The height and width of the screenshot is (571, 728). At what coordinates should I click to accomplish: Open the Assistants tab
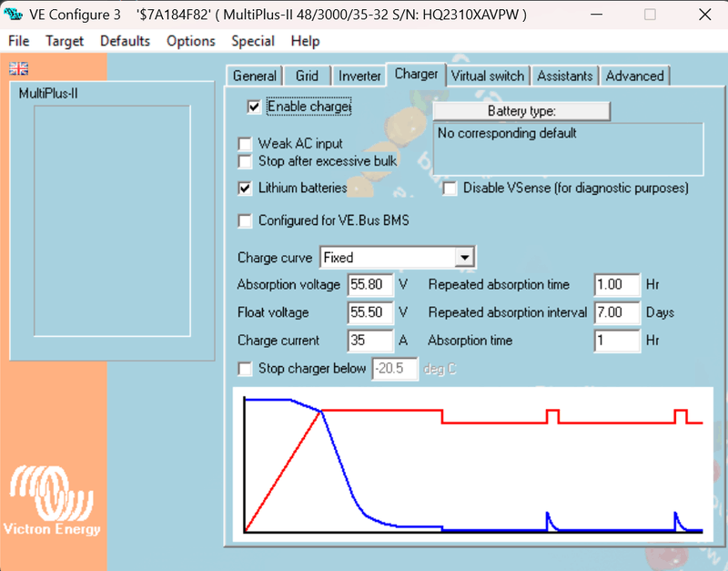(x=564, y=76)
